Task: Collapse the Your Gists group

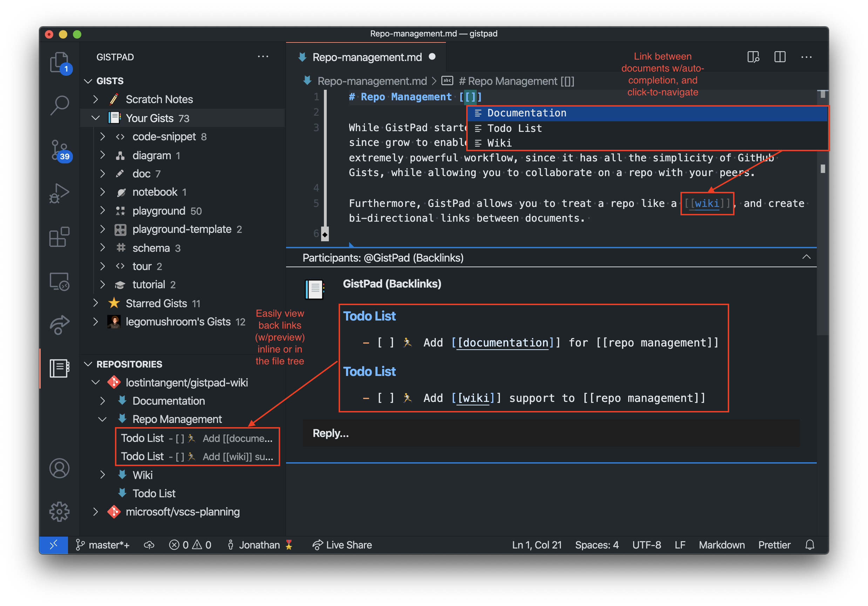Action: (x=95, y=119)
